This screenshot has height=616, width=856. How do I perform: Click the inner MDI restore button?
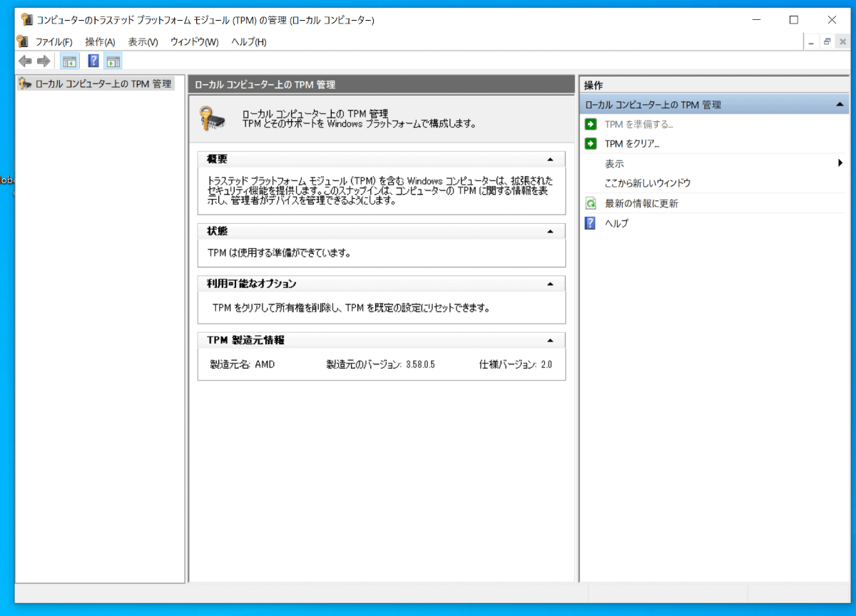pyautogui.click(x=827, y=42)
